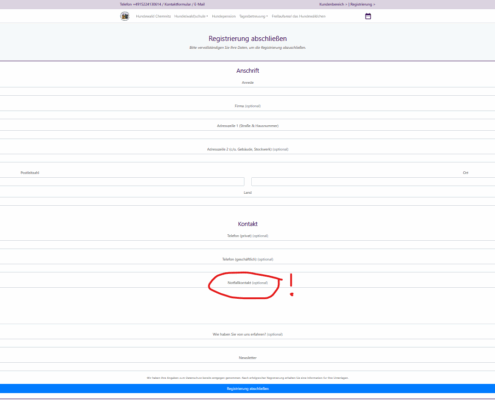
Task: Focus the Ort input field
Action: click(x=373, y=182)
